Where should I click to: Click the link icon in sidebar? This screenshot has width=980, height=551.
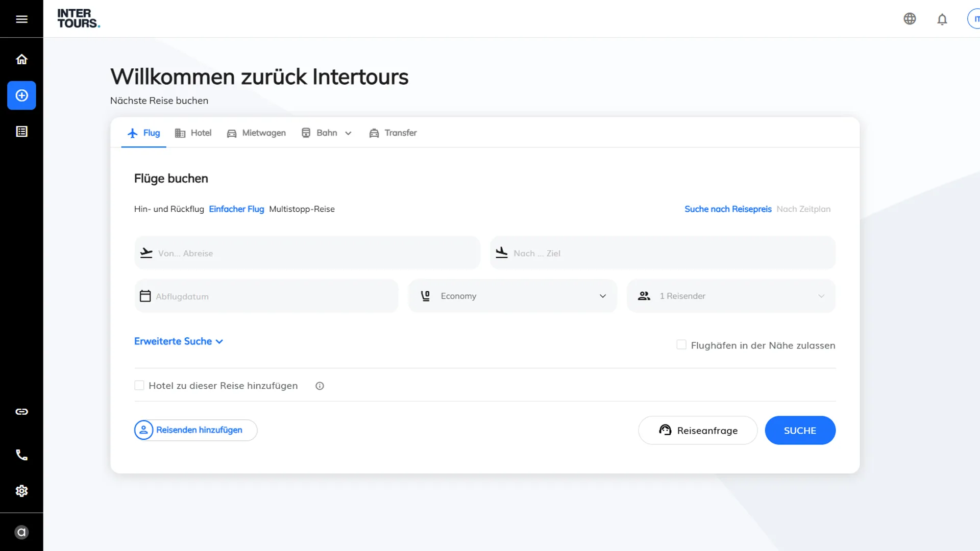[21, 412]
